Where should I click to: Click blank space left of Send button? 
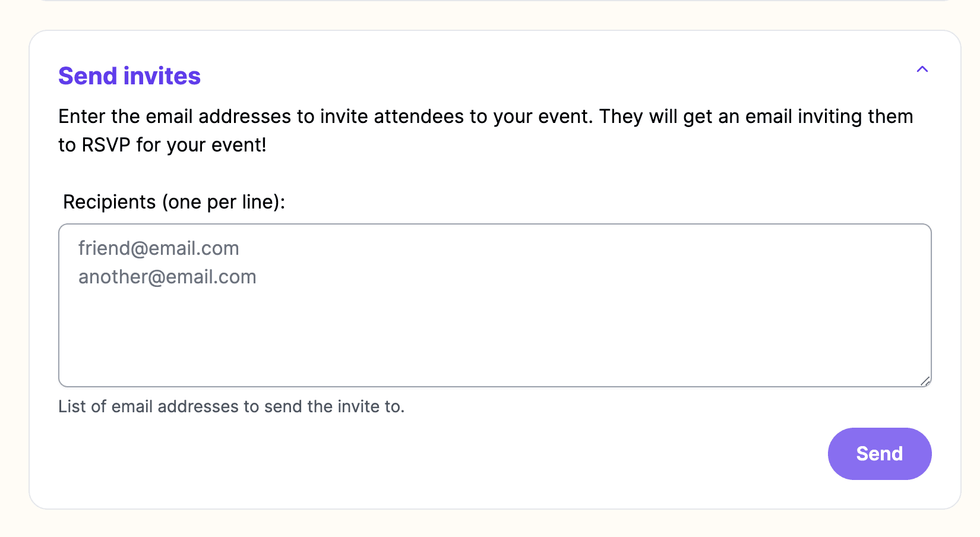tap(594, 454)
